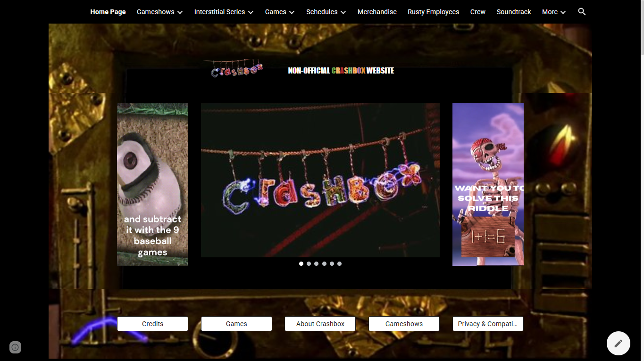This screenshot has height=361, width=644.
Task: Go to the Merchandise page
Action: pos(377,12)
